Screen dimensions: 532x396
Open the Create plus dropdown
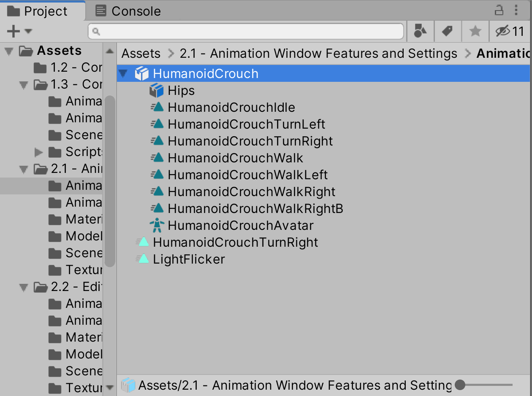point(19,31)
